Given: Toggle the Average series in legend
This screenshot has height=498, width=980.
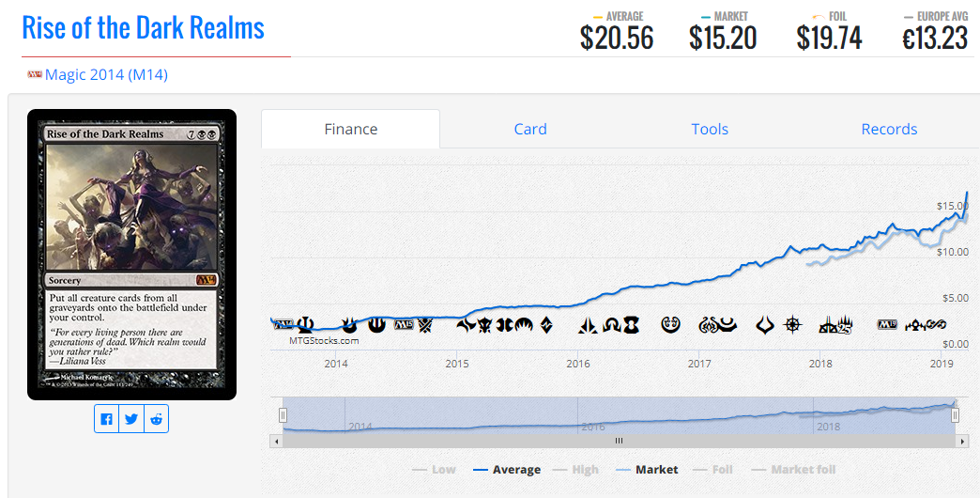Looking at the screenshot, I should point(507,469).
